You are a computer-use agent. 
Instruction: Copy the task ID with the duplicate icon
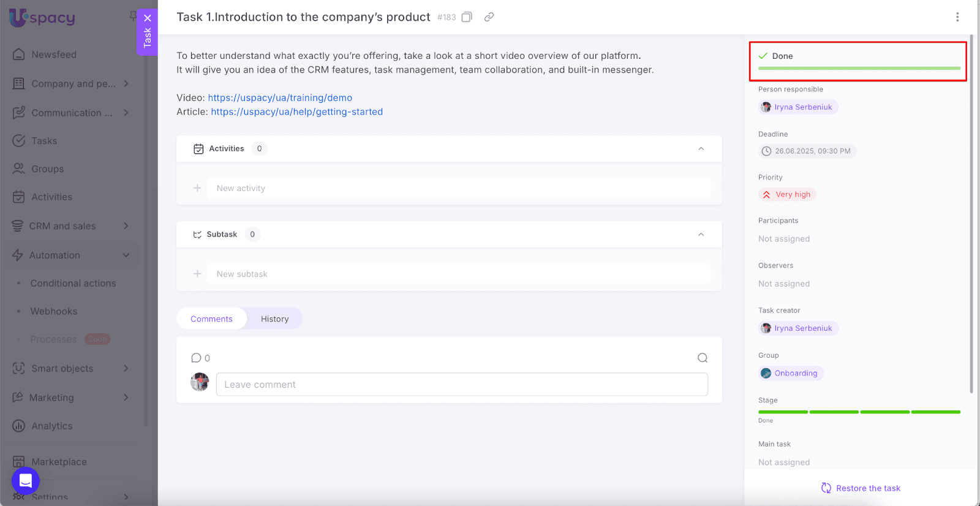(467, 17)
